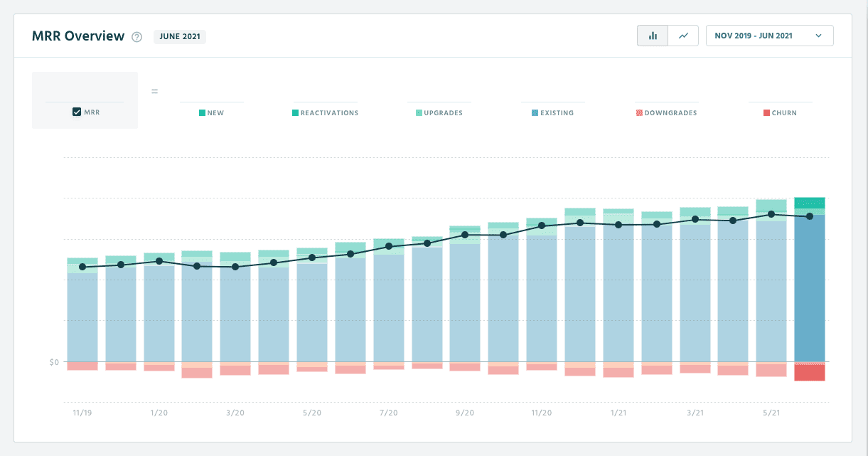This screenshot has height=456, width=868.
Task: Click the MRR line point for 11/19
Action: tap(82, 267)
